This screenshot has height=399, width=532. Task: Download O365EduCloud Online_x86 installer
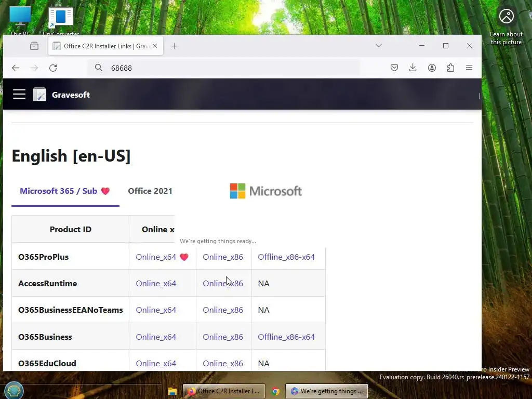point(223,363)
